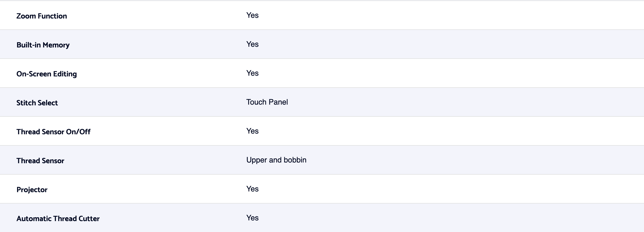Select Yes beside Thread Sensor On/Off

point(252,131)
